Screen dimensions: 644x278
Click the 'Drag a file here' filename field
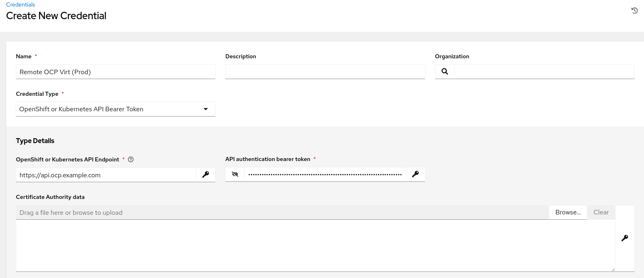[282, 212]
